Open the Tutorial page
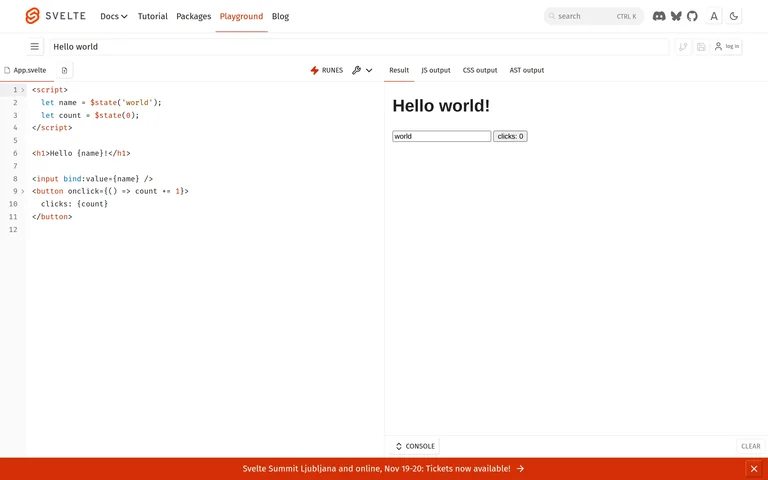Viewport: 768px width, 480px height. (152, 16)
